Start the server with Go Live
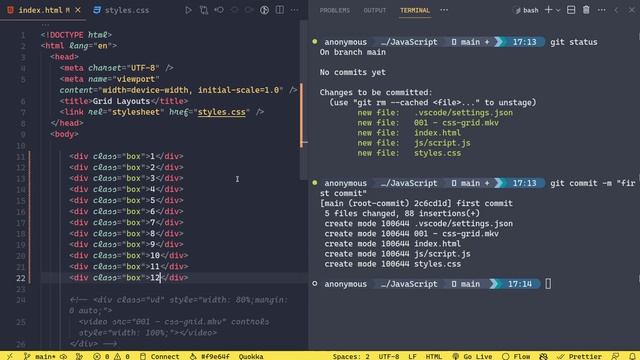The width and height of the screenshot is (640, 360). (472, 356)
